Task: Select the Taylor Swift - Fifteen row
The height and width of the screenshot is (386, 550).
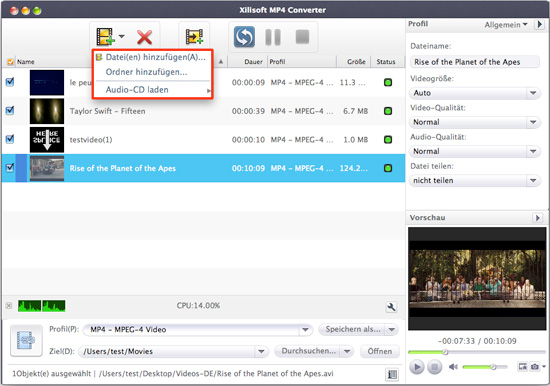Action: (203, 111)
